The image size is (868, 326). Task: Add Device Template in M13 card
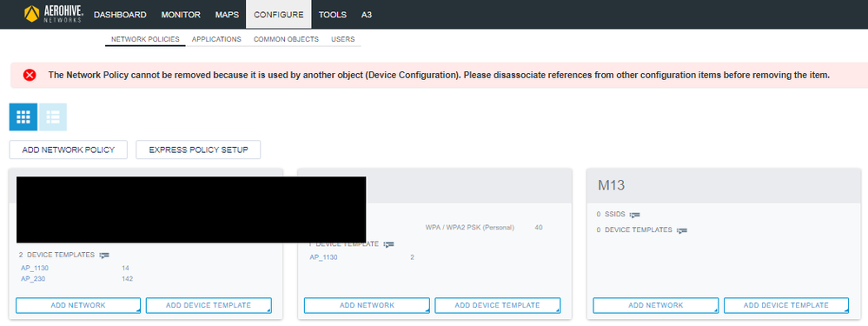[x=786, y=305]
